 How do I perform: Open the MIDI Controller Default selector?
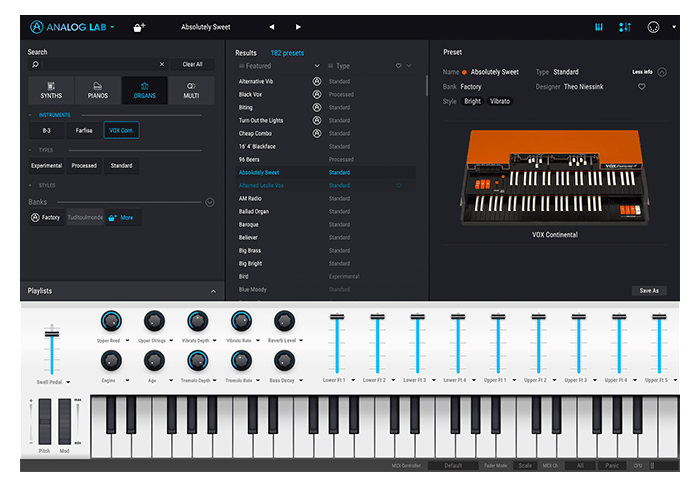tap(453, 465)
